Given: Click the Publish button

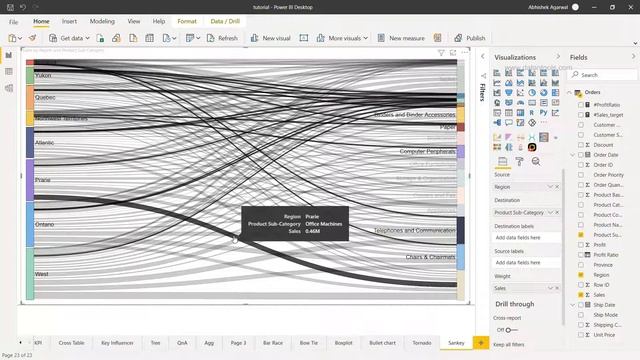Looking at the screenshot, I should (470, 38).
